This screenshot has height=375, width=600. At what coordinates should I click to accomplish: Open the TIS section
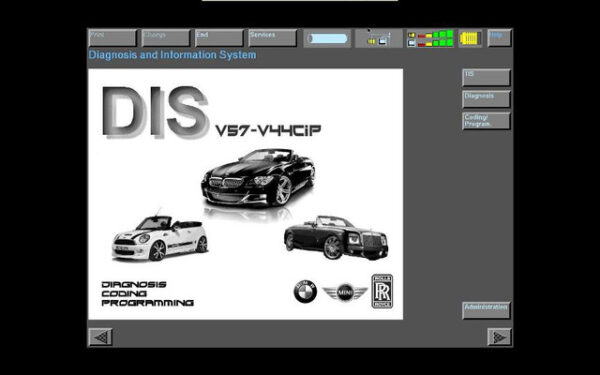(x=486, y=78)
